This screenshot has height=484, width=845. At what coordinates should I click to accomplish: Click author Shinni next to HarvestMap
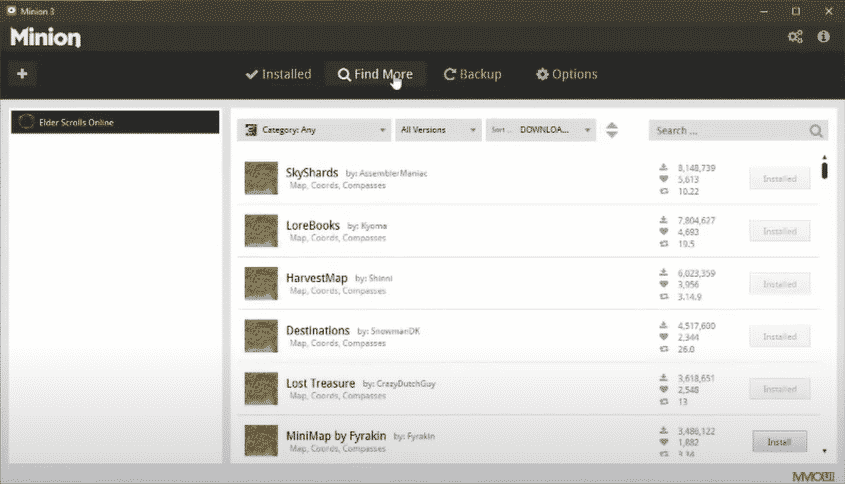click(x=380, y=279)
